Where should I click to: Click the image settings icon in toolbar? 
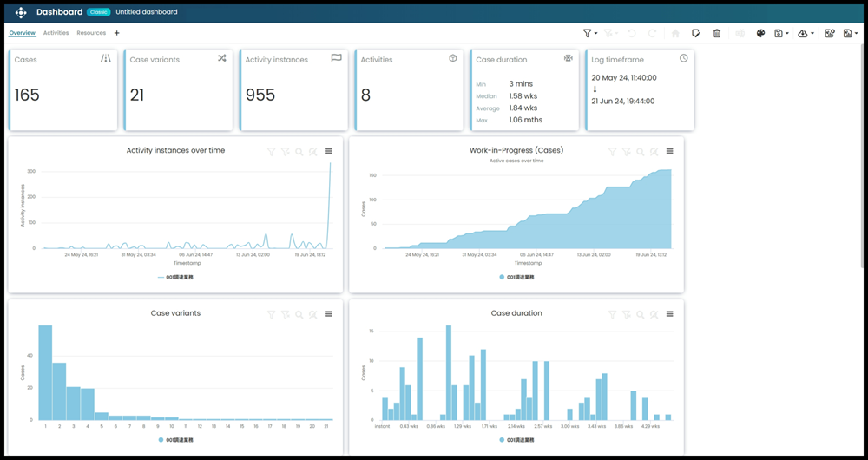coord(830,34)
